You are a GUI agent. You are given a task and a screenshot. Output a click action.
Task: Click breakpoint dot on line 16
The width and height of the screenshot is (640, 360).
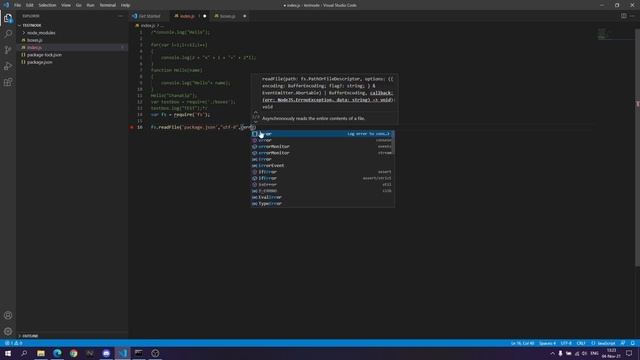[132, 127]
